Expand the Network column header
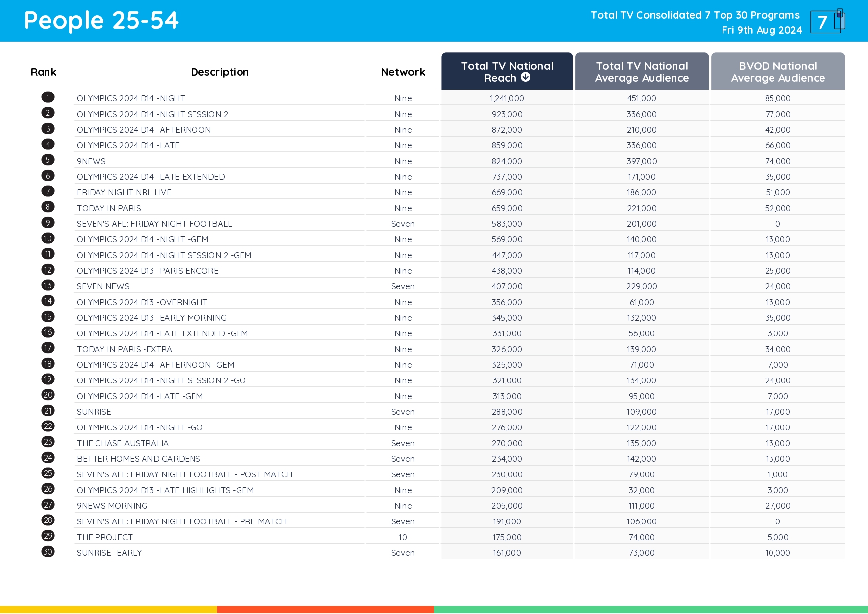 [402, 72]
